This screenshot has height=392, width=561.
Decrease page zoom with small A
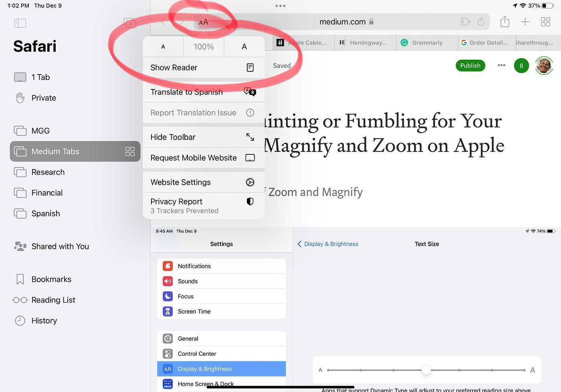(x=163, y=46)
